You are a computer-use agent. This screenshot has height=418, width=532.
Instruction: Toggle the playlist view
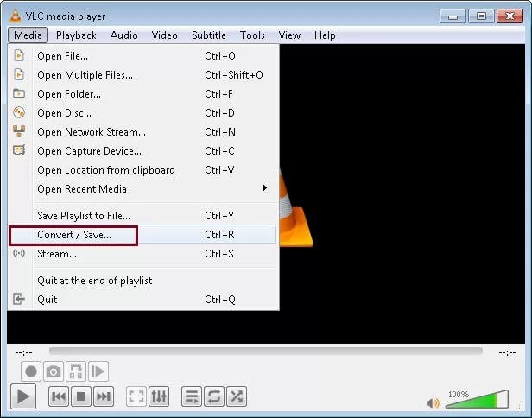tap(192, 396)
